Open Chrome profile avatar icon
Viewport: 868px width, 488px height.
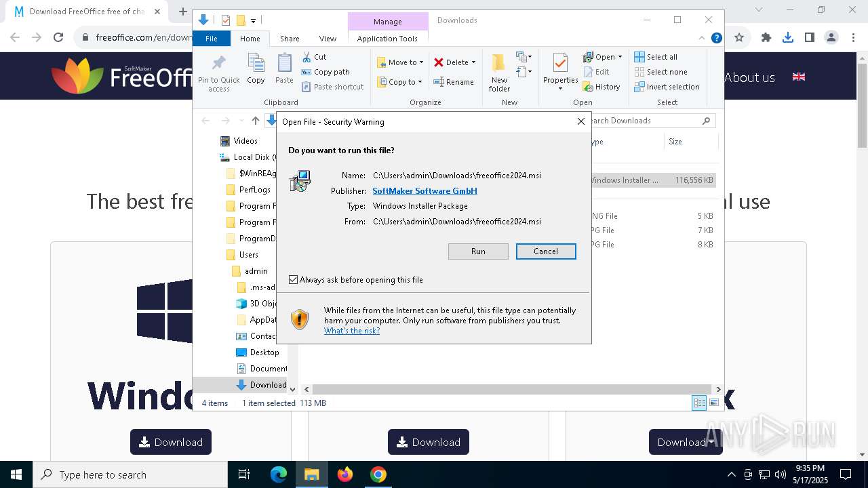pyautogui.click(x=831, y=38)
